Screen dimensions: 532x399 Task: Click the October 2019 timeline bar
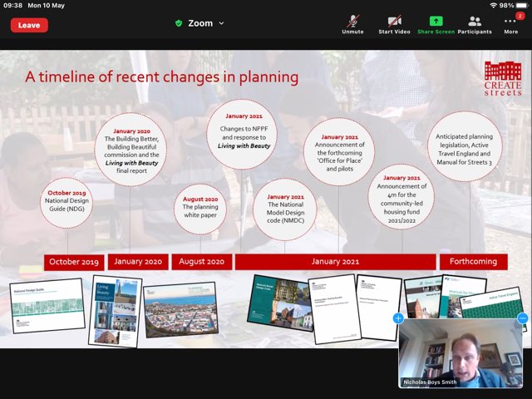coord(74,262)
